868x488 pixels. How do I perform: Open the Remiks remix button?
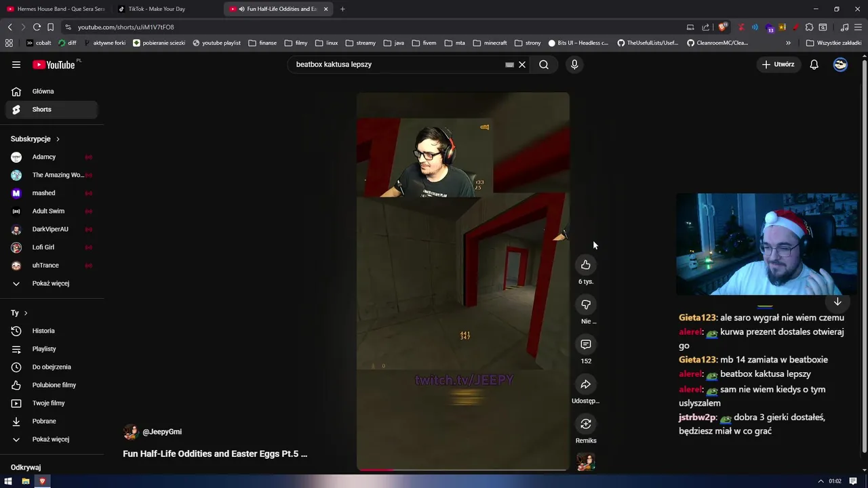[x=586, y=424]
